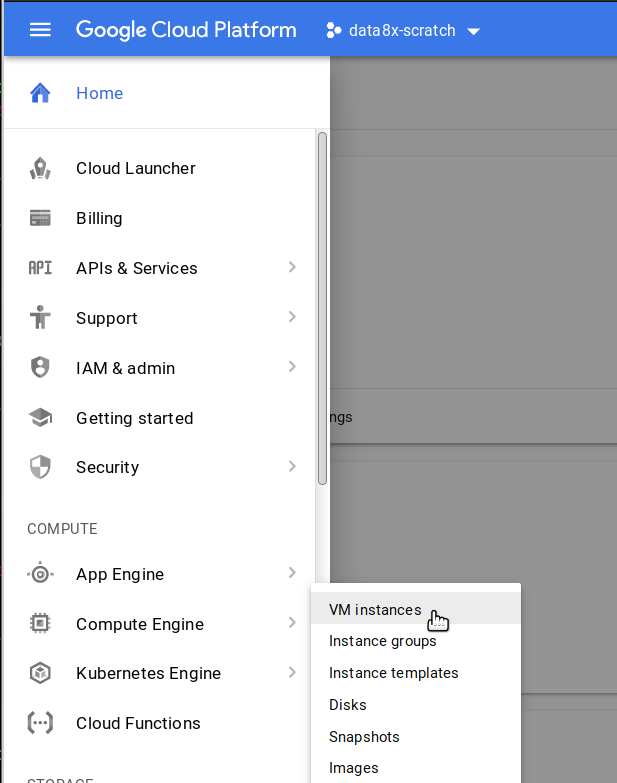The width and height of the screenshot is (617, 783).
Task: Click the Home house icon
Action: pyautogui.click(x=40, y=93)
